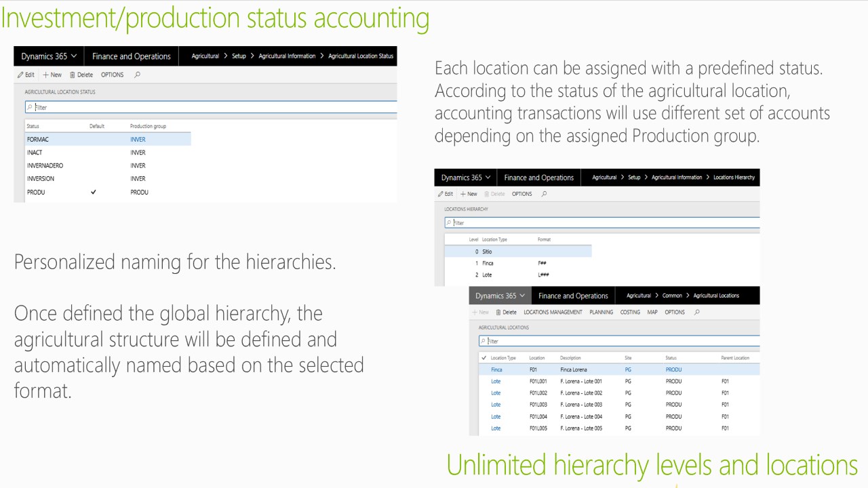This screenshot has width=868, height=488.
Task: Click Finance and Operations in Locations Hierarchy window
Action: [x=539, y=178]
